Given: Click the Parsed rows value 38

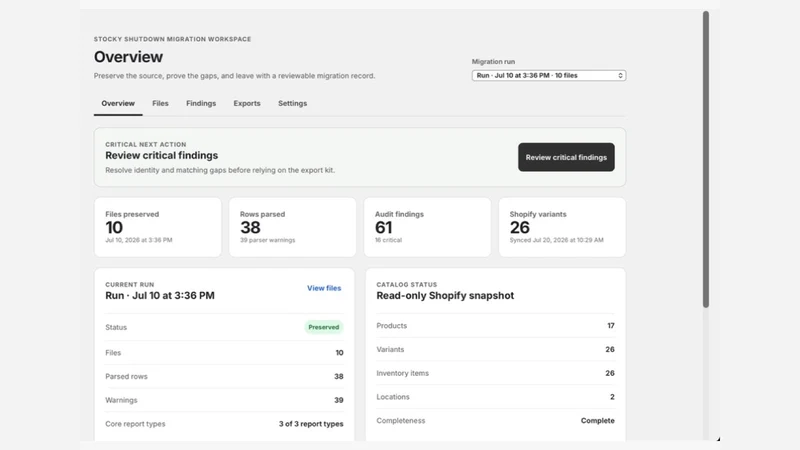Looking at the screenshot, I should [339, 377].
